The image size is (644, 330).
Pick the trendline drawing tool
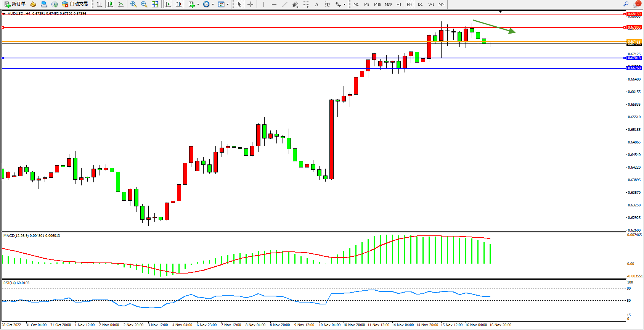[x=285, y=4]
